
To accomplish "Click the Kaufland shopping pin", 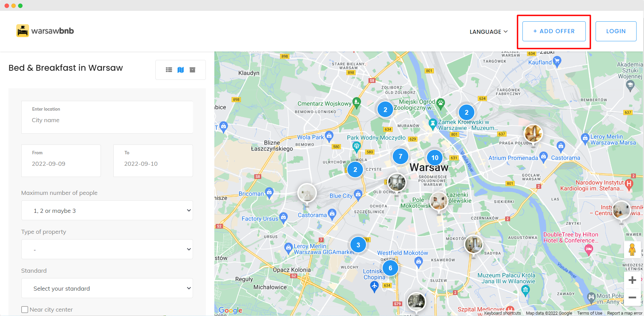I will (x=557, y=62).
